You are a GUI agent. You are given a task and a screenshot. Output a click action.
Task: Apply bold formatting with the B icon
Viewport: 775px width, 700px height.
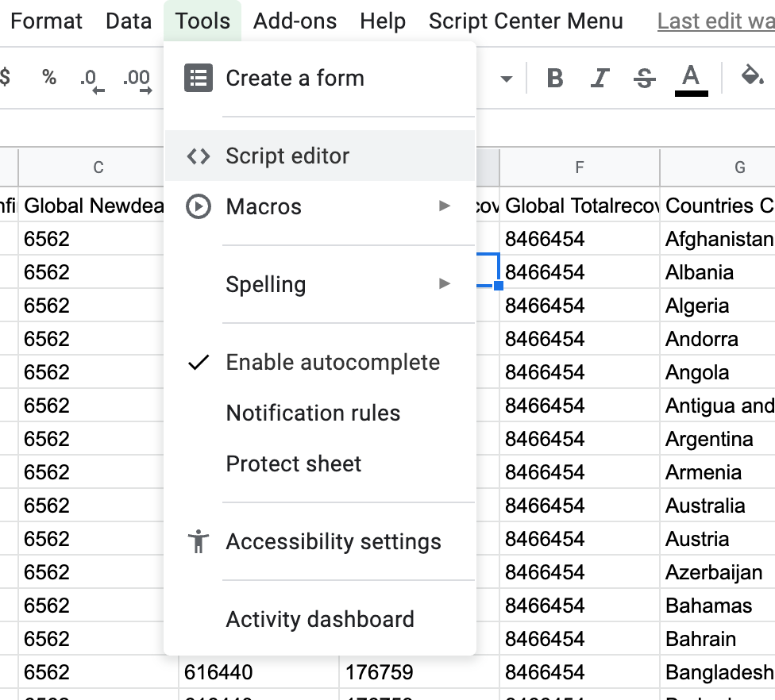[556, 77]
